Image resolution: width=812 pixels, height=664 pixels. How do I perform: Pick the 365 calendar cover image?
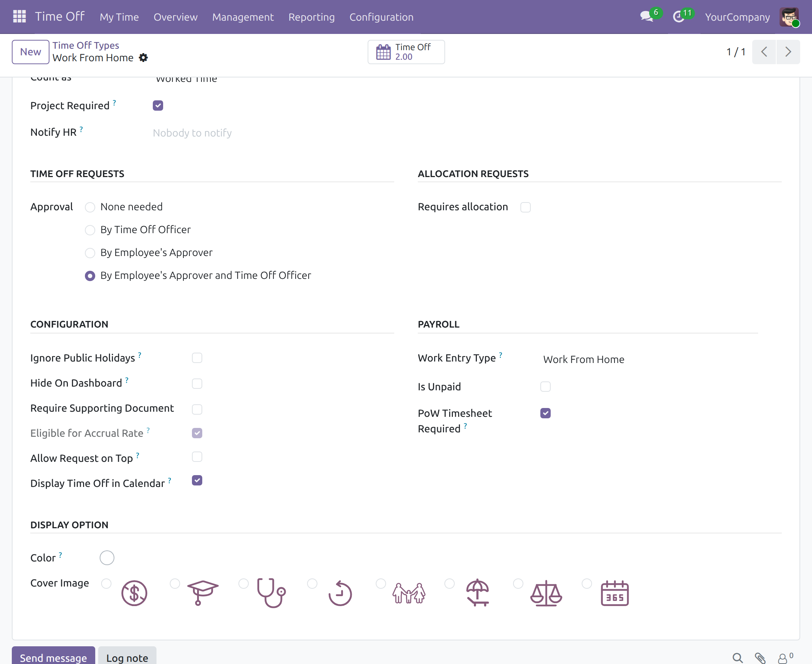click(x=615, y=593)
